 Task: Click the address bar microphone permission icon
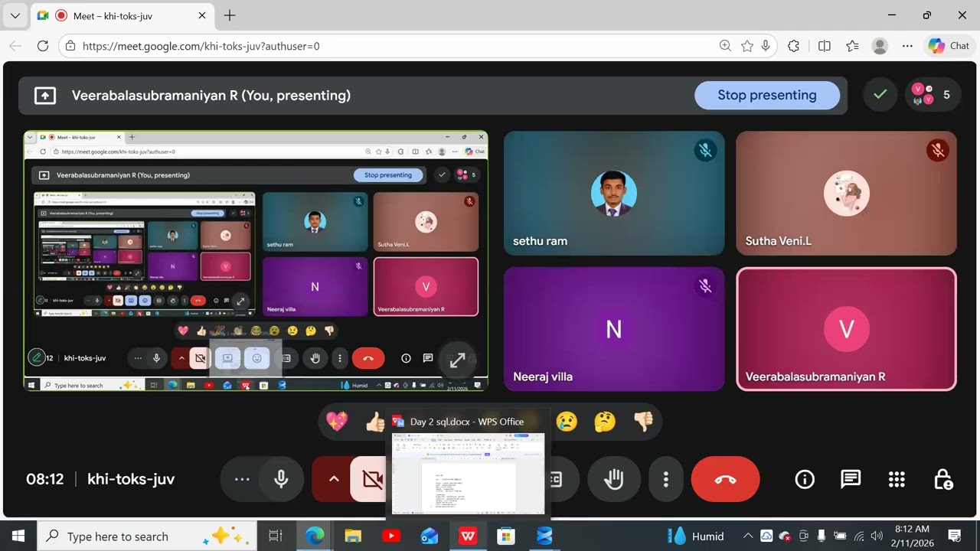click(x=766, y=46)
